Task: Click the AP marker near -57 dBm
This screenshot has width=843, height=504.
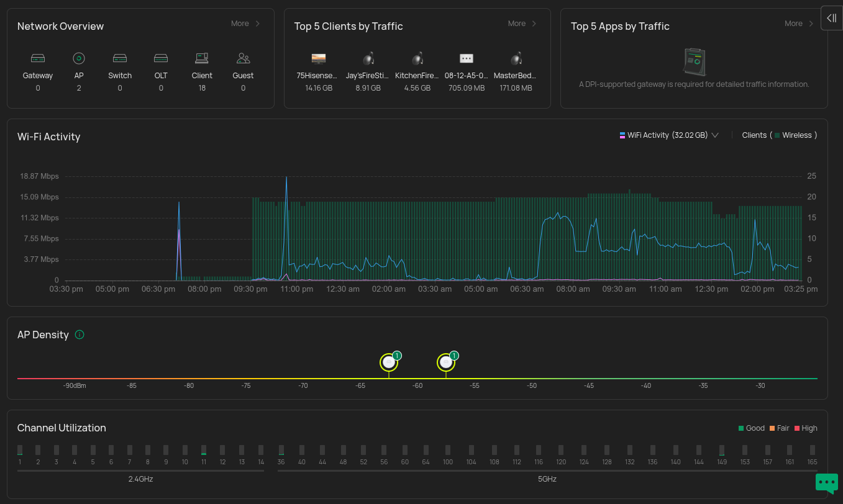Action: [x=445, y=362]
